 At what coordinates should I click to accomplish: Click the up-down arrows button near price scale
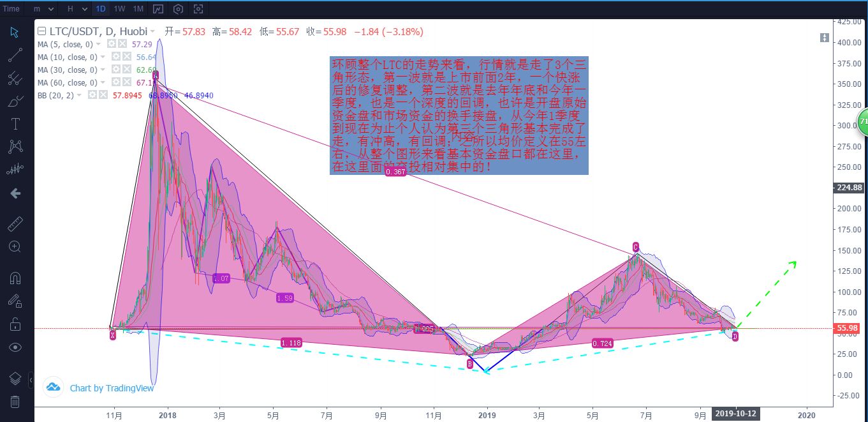pos(824,38)
